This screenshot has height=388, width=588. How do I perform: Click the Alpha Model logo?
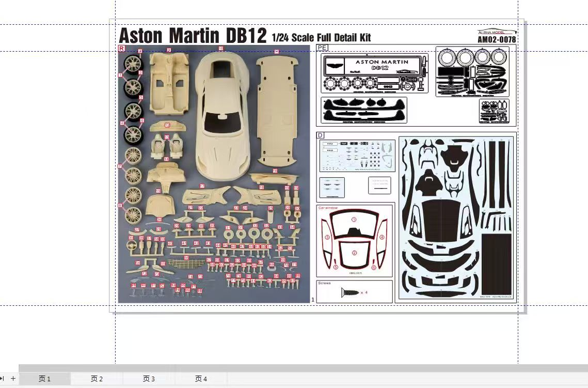[497, 32]
